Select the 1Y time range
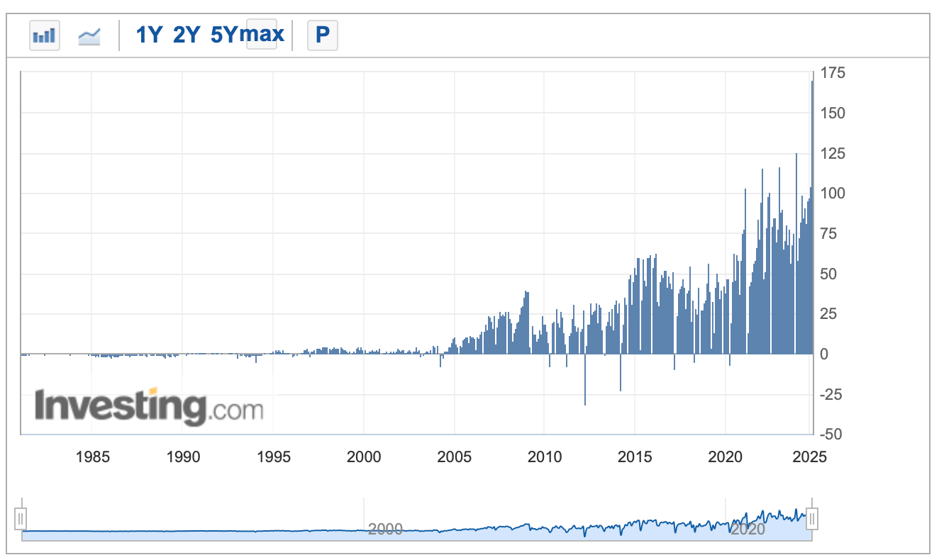This screenshot has width=939, height=560. 150,35
